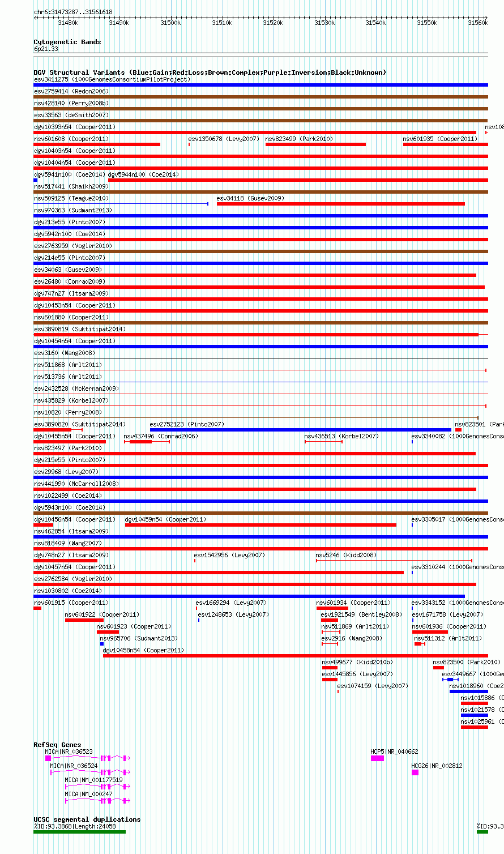Click nsv441990 (McCarroll2008) label
Image resolution: width=504 pixels, height=854 pixels.
coord(76,484)
